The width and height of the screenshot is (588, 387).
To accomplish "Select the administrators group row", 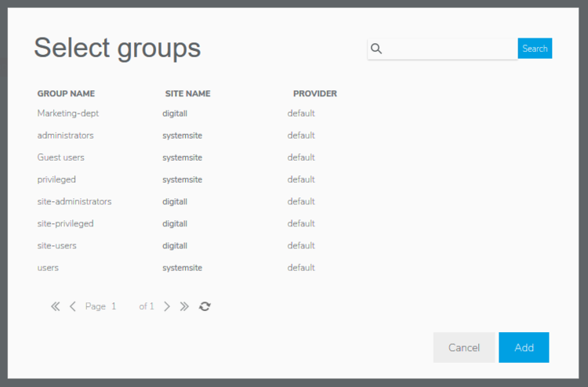I will 65,136.
